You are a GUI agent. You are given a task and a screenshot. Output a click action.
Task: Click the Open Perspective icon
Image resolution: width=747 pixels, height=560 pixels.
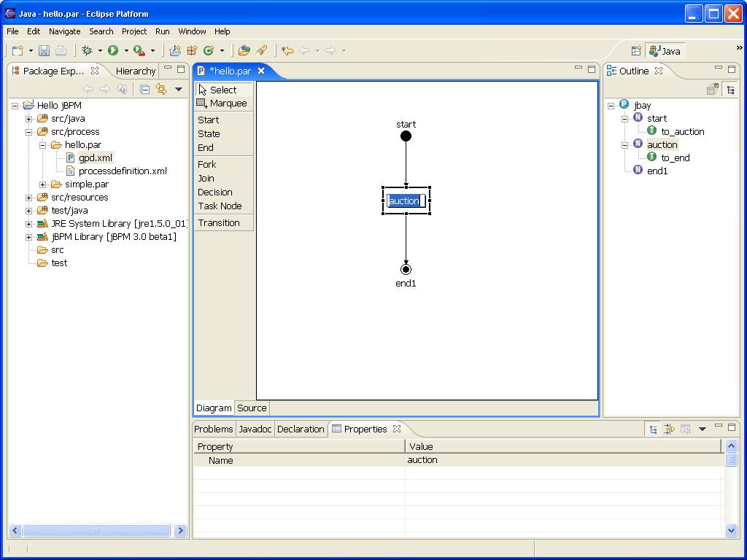(636, 51)
